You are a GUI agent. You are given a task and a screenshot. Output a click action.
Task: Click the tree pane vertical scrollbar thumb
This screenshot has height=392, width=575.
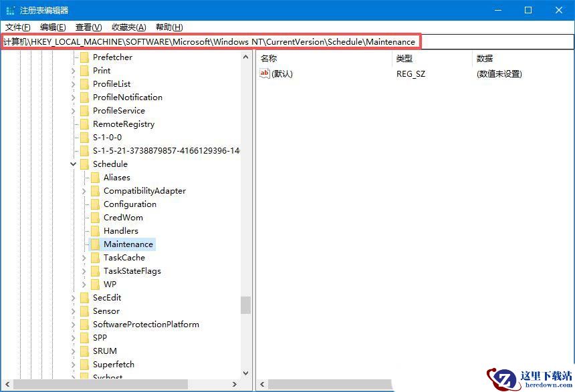coord(245,305)
